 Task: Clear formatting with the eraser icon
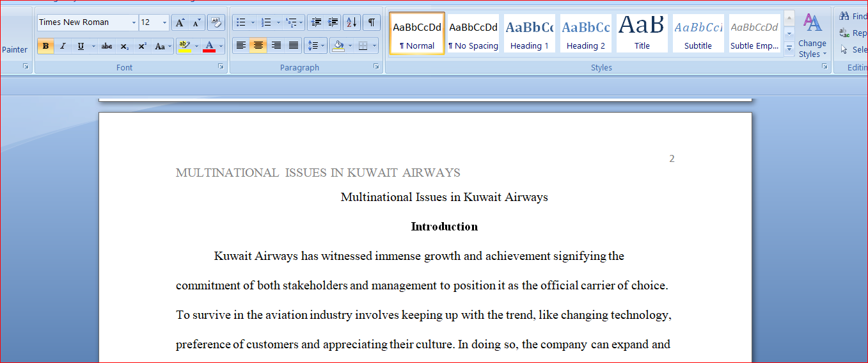[x=216, y=22]
